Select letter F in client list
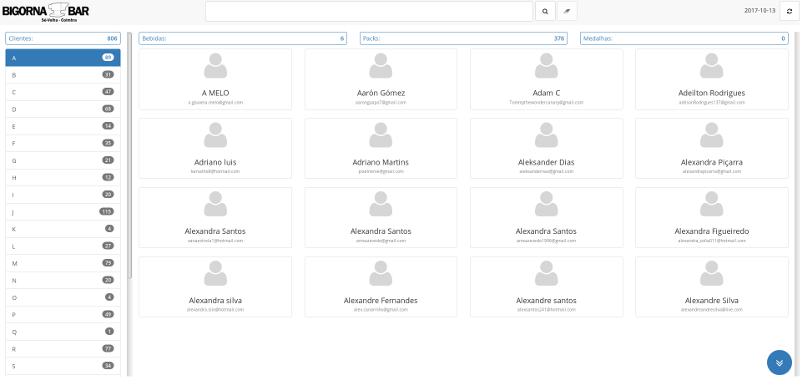The image size is (800, 383). coord(63,143)
